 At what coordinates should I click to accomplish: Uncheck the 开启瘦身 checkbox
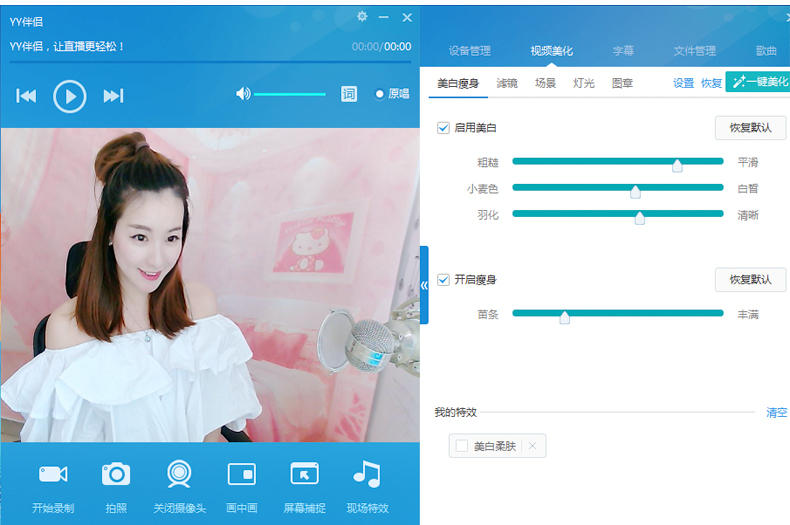[x=443, y=280]
